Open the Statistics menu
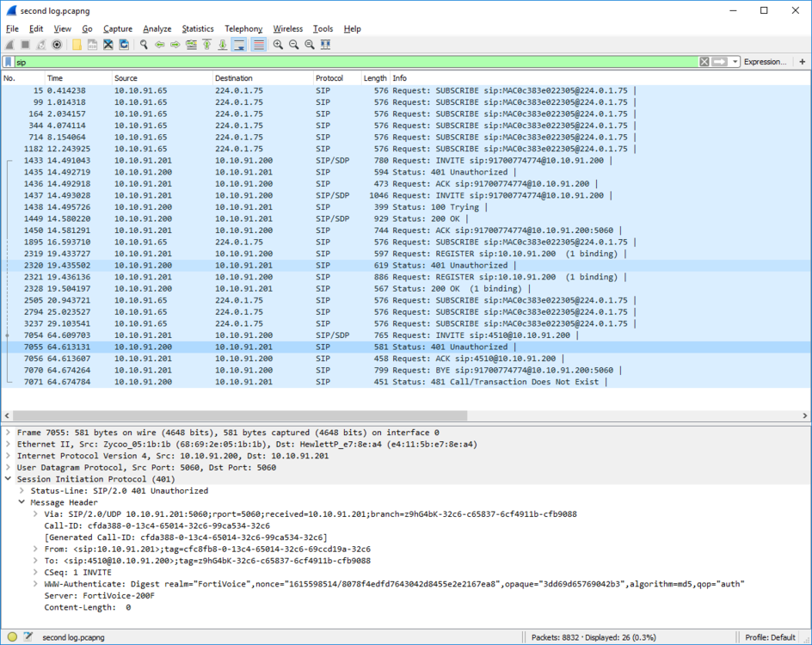The image size is (812, 645). coord(198,29)
